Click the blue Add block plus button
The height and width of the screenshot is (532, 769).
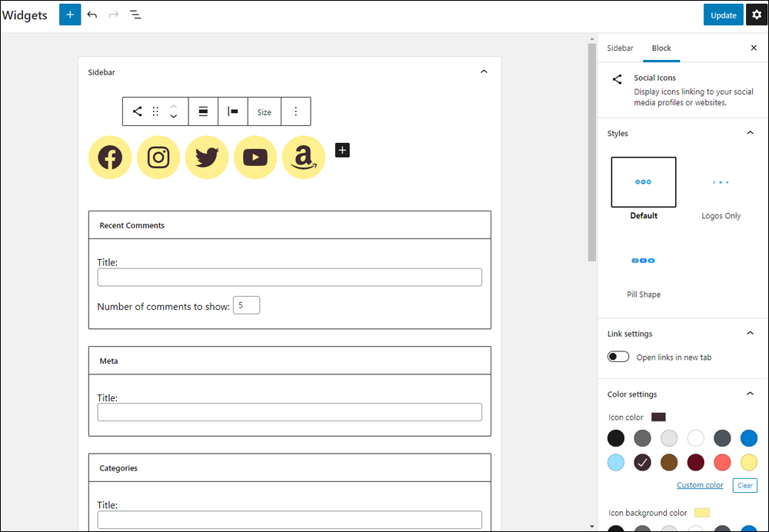(x=70, y=15)
